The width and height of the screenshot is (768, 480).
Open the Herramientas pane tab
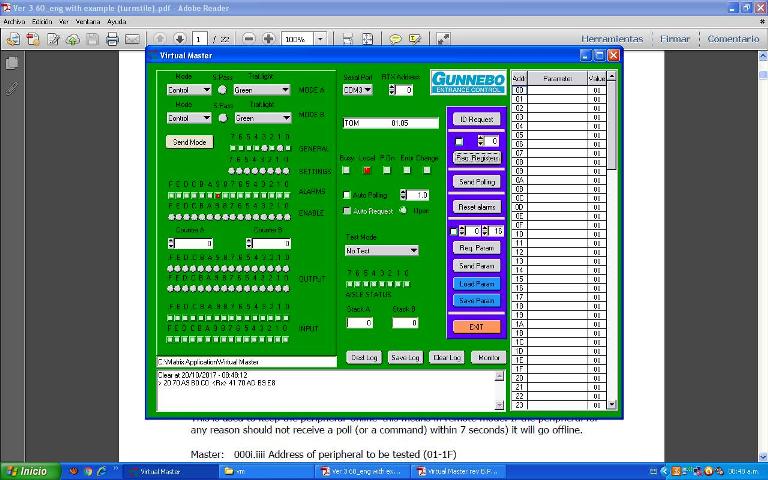(612, 39)
